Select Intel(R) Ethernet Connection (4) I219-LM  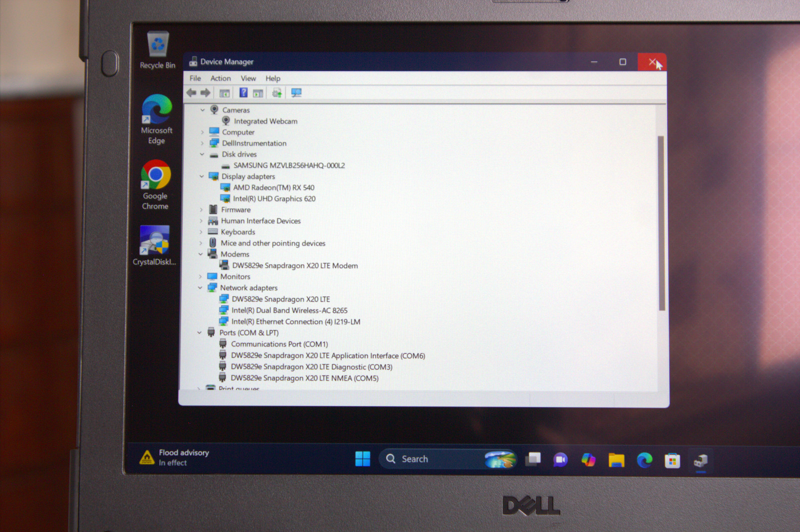[x=295, y=322]
